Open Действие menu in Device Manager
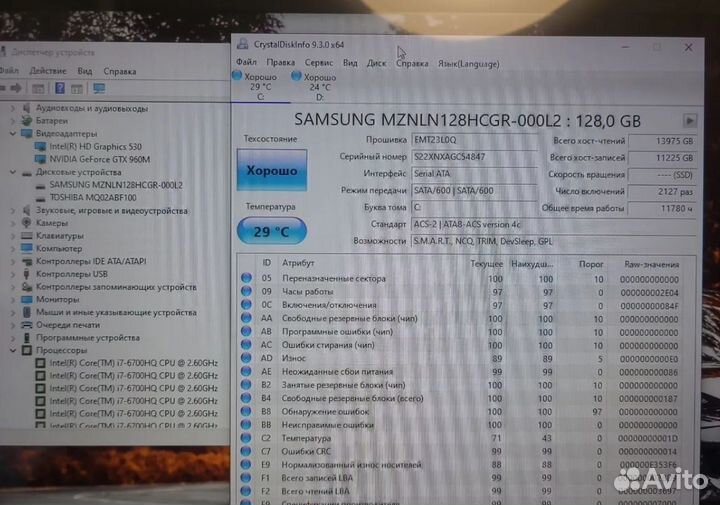Screen dimensions: 720x505 [48, 71]
